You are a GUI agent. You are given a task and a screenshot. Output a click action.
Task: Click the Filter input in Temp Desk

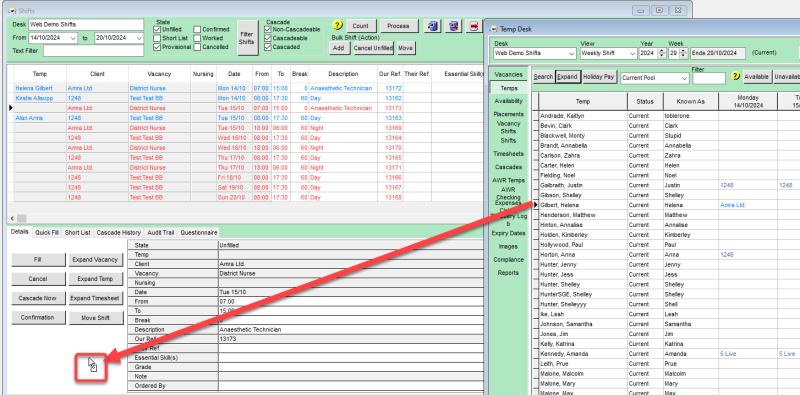tap(709, 79)
